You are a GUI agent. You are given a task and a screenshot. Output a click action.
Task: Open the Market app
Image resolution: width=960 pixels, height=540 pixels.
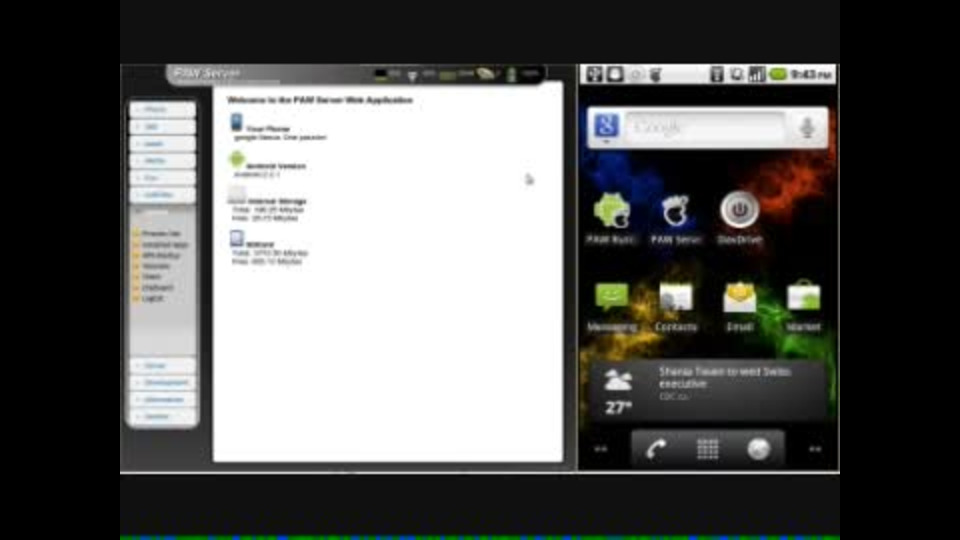tap(803, 296)
